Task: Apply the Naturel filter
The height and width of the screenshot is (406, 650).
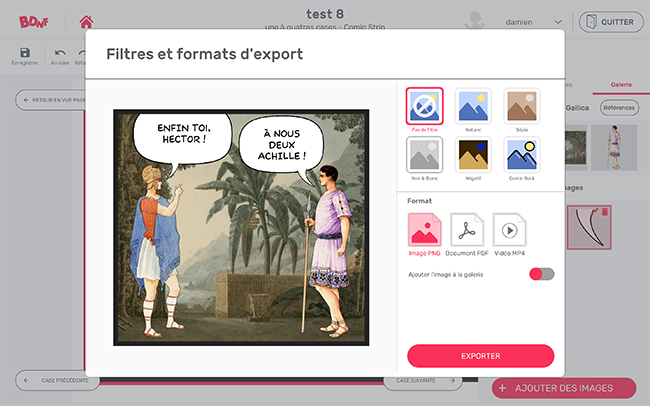Action: click(x=473, y=106)
